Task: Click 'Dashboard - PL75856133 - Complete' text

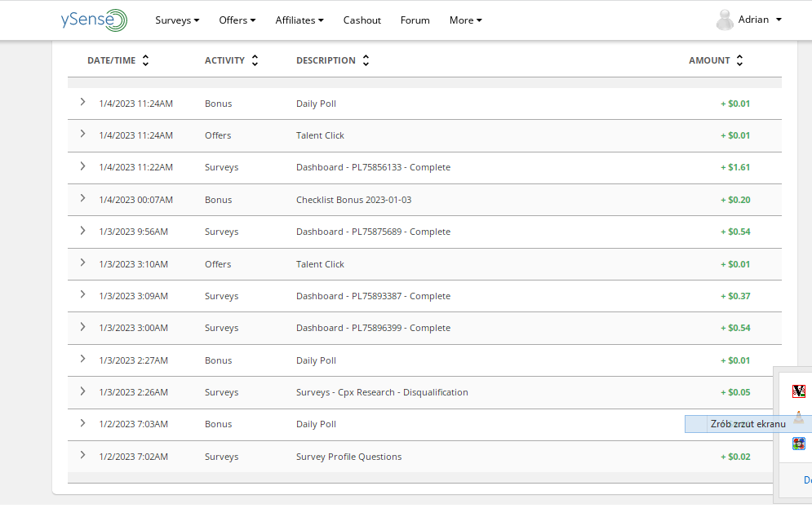Action: (x=374, y=168)
